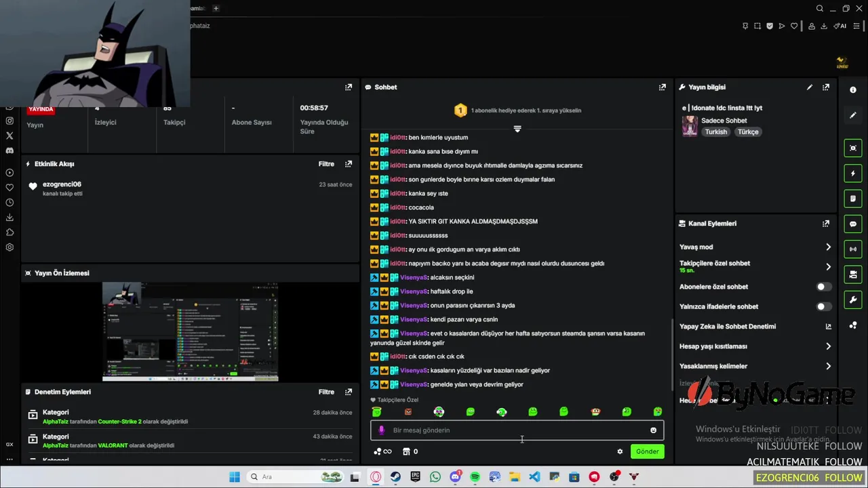Toggle the notes document widget in right rail
The width and height of the screenshot is (868, 488).
click(x=853, y=199)
